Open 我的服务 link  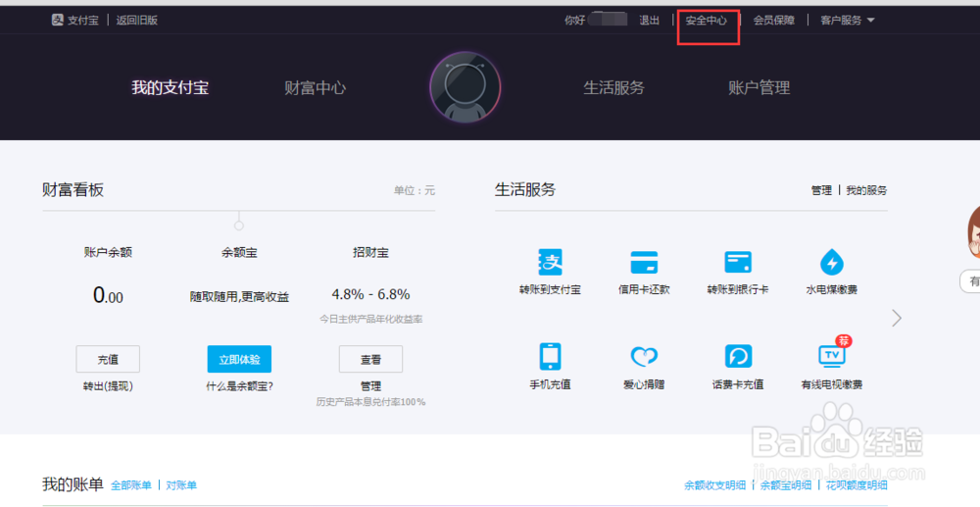(866, 190)
